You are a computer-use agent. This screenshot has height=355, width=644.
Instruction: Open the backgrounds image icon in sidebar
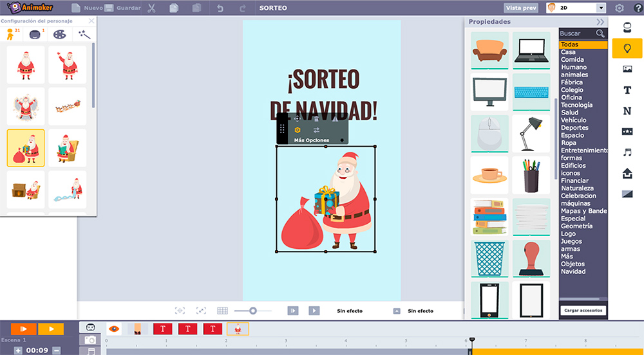627,69
